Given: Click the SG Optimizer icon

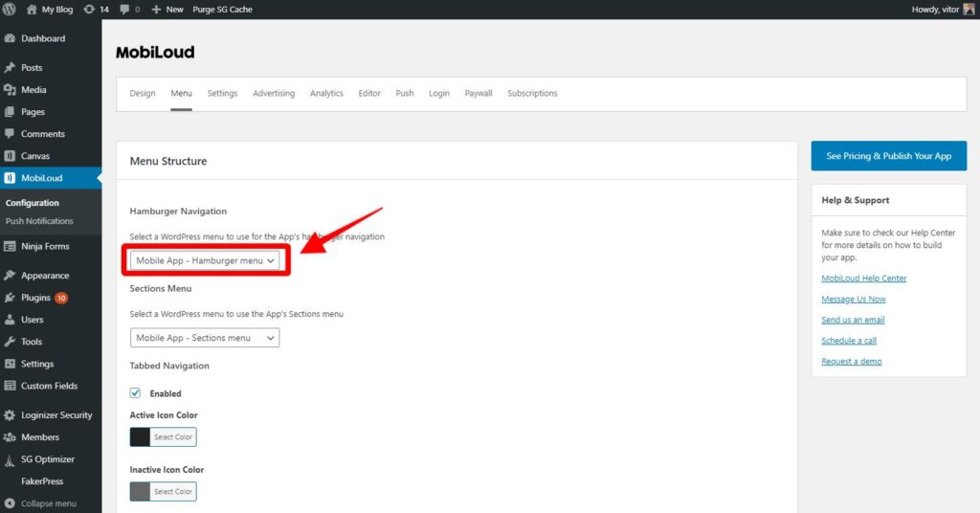Looking at the screenshot, I should [x=10, y=460].
